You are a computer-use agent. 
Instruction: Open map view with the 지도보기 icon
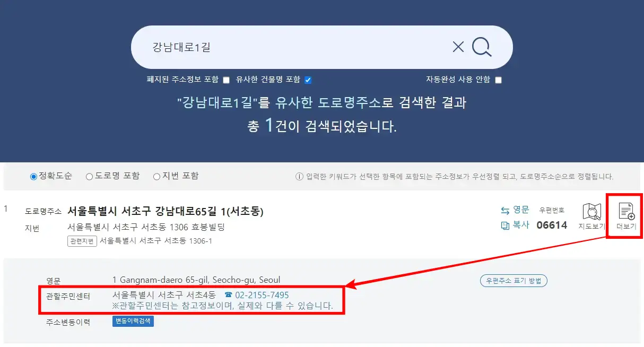pyautogui.click(x=591, y=216)
